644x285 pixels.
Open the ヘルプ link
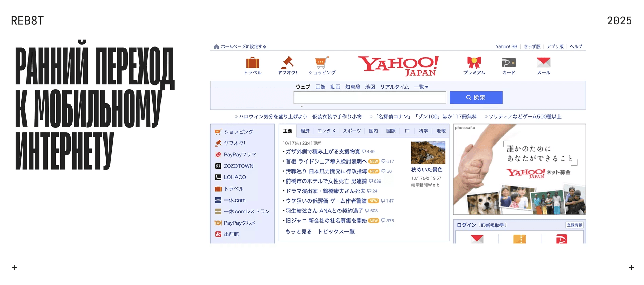(576, 46)
